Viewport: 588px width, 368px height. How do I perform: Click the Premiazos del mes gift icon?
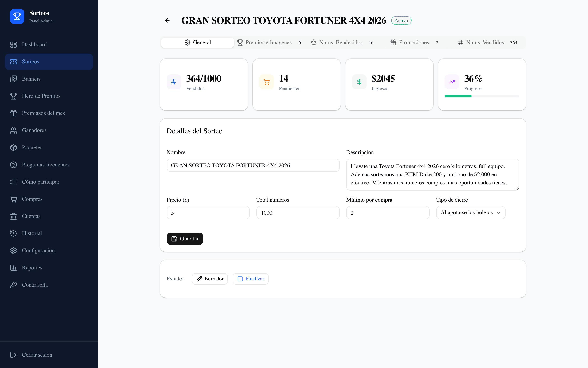point(13,113)
